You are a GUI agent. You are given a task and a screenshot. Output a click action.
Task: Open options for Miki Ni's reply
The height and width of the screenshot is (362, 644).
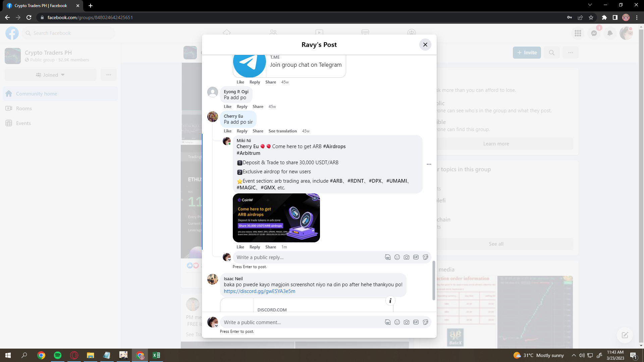pos(429,164)
